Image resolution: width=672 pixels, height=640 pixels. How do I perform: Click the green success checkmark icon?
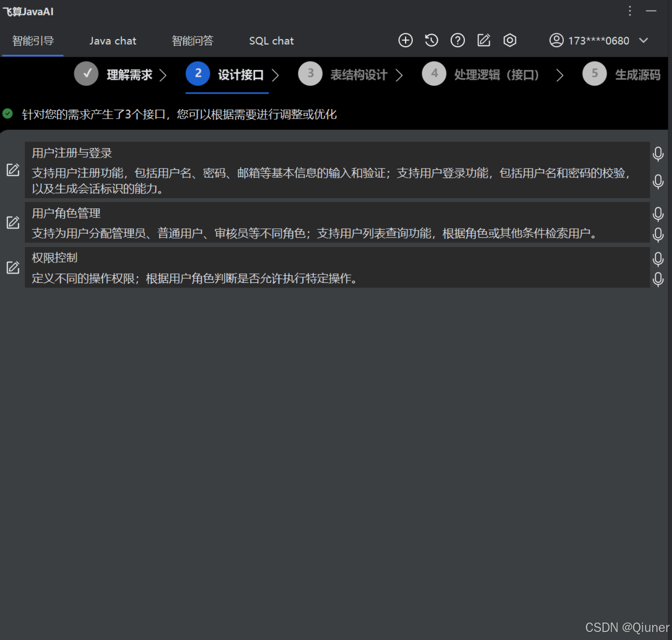(x=8, y=114)
